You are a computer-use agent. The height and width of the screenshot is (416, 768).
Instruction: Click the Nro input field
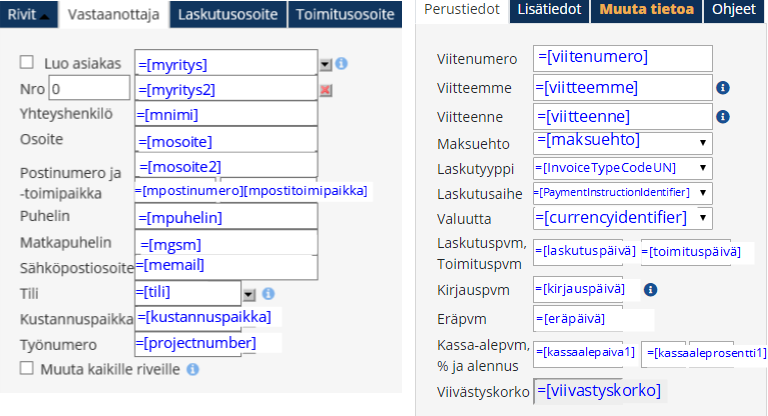(88, 90)
